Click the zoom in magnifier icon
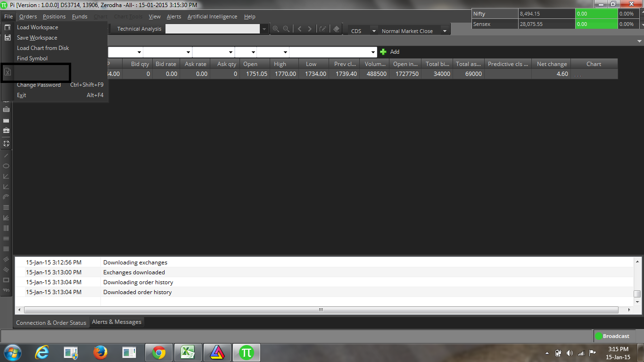 (276, 29)
